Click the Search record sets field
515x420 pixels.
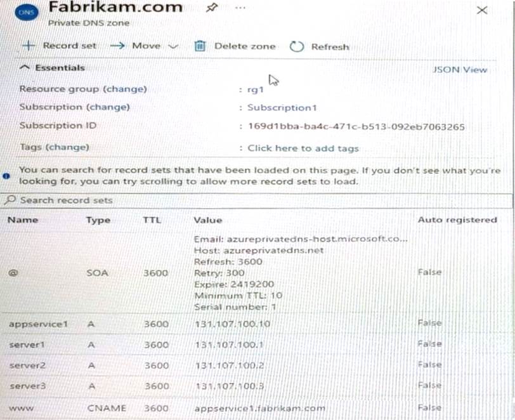(254, 200)
